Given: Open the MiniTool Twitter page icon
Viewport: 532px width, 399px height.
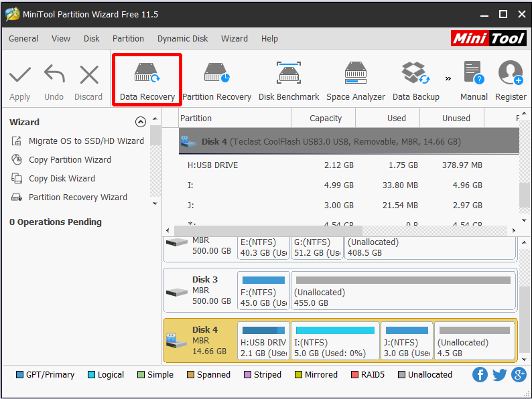Looking at the screenshot, I should (x=499, y=374).
